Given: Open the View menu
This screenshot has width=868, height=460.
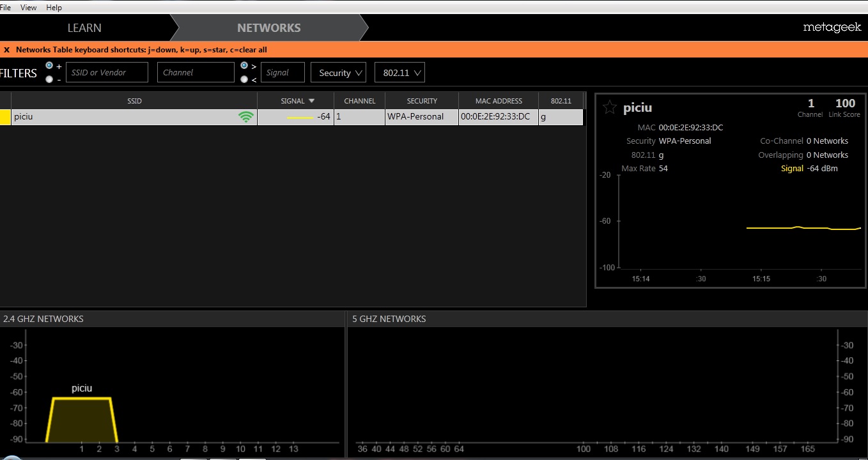Looking at the screenshot, I should [29, 8].
